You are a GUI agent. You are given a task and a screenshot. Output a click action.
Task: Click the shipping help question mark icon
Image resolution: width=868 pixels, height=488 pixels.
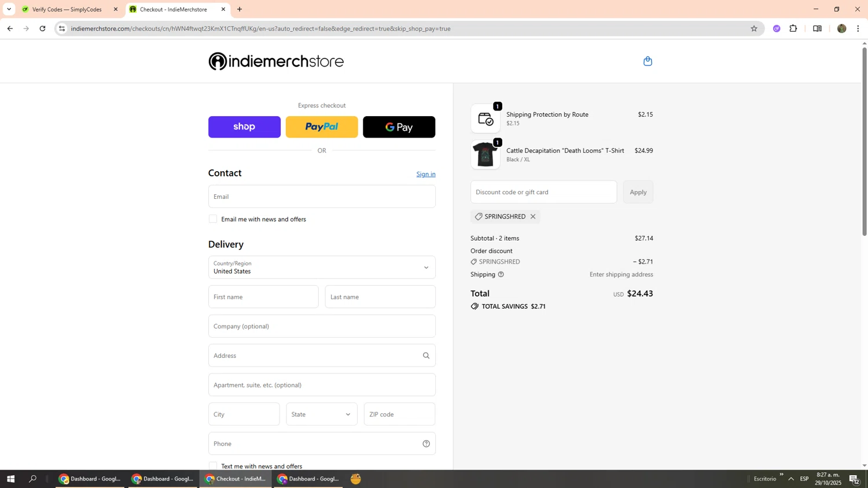pos(501,275)
